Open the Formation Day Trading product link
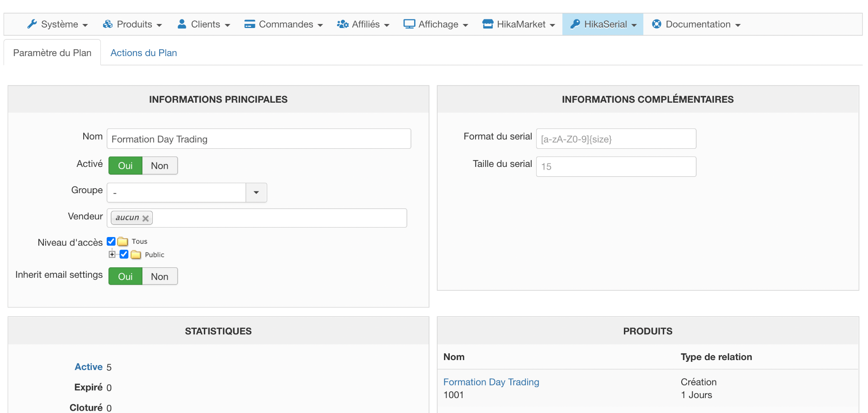Screen dimensions: 868x413 coord(491,382)
